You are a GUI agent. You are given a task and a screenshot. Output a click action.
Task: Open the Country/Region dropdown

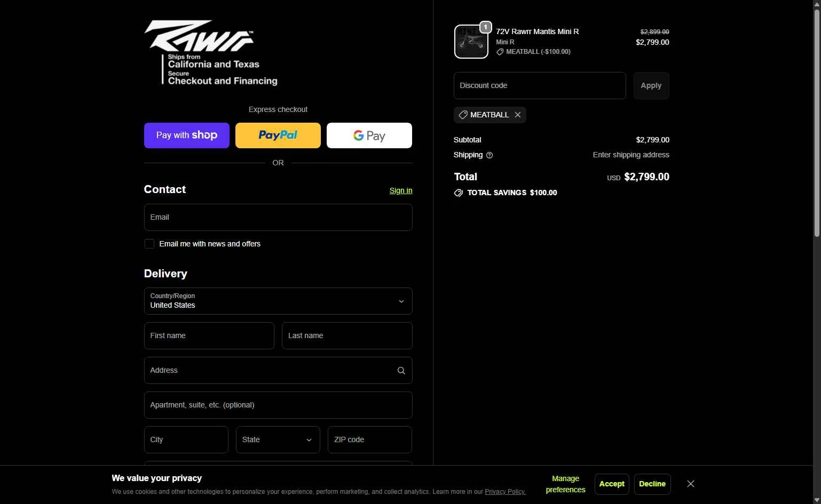[x=278, y=301]
